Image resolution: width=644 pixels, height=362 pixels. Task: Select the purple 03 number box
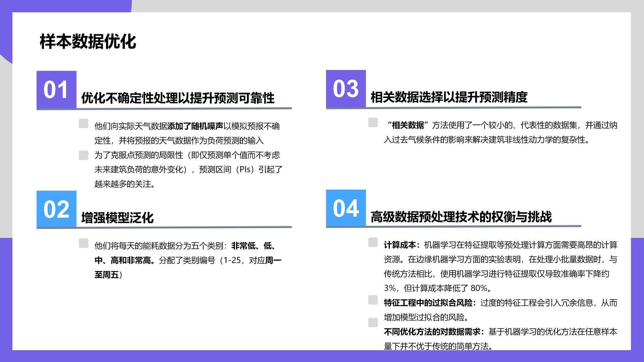[346, 89]
